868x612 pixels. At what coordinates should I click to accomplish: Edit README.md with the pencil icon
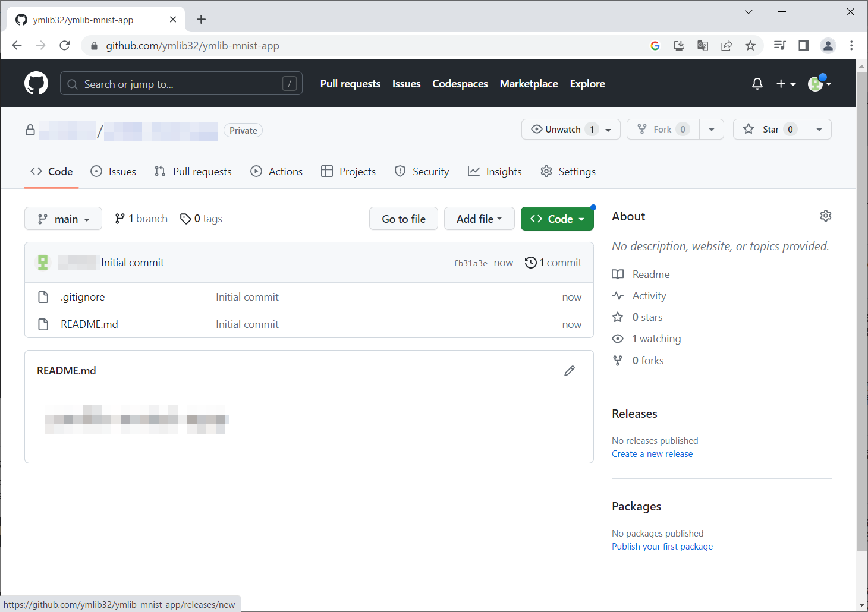click(569, 371)
